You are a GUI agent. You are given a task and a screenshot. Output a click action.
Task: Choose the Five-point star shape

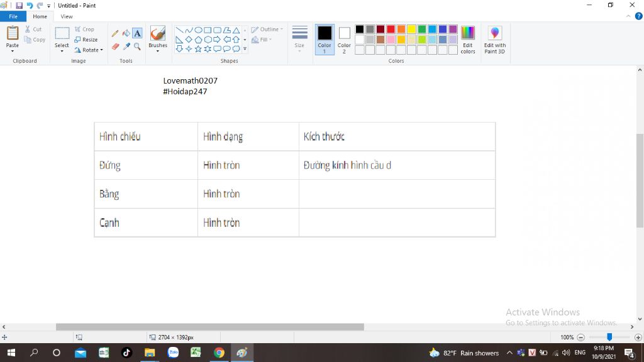[198, 49]
